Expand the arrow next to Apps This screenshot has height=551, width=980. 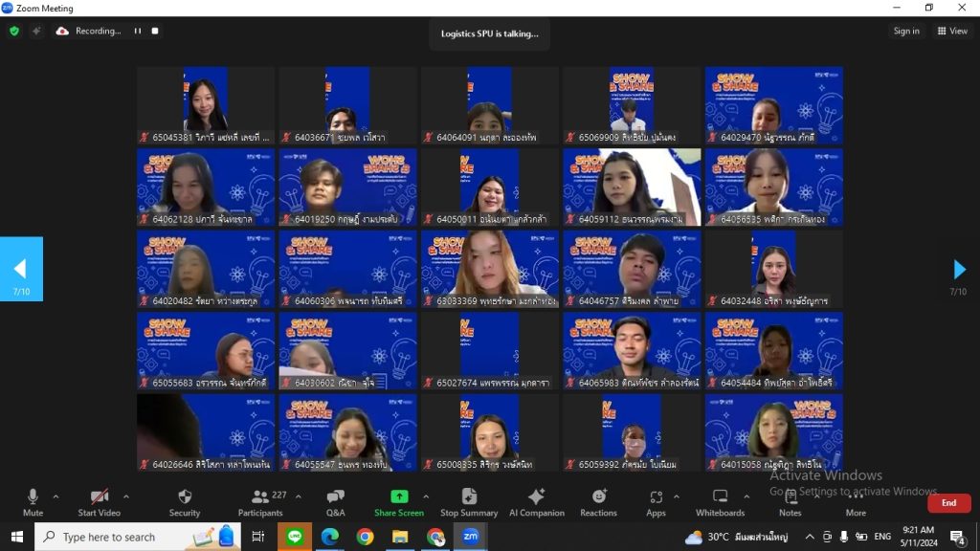coord(677,496)
